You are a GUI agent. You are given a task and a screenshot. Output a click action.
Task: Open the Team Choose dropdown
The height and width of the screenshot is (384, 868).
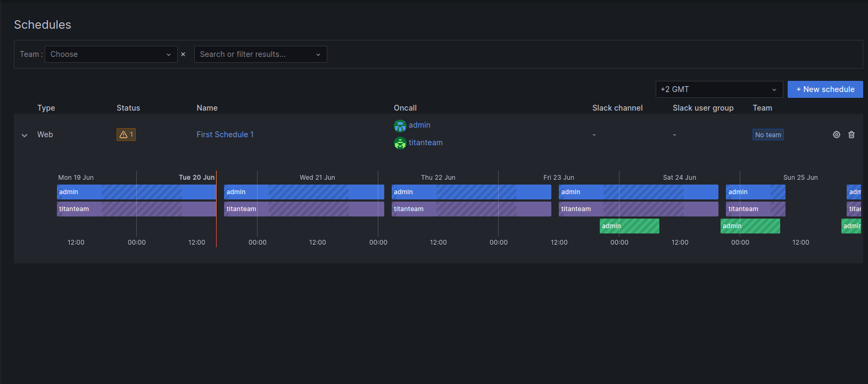tap(111, 54)
